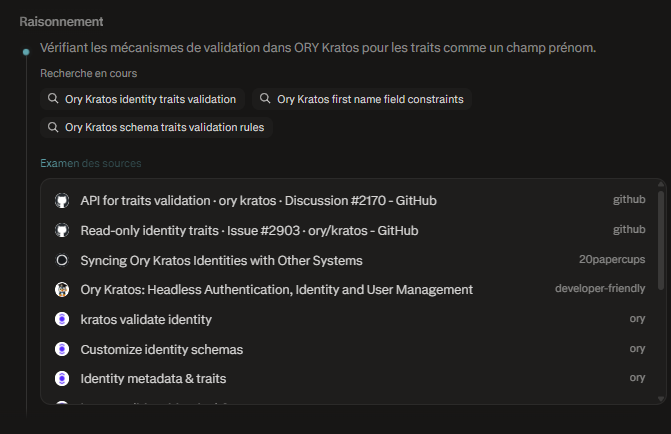
Task: Select Ory Kratos schema traits validation rules search
Action: (x=167, y=127)
